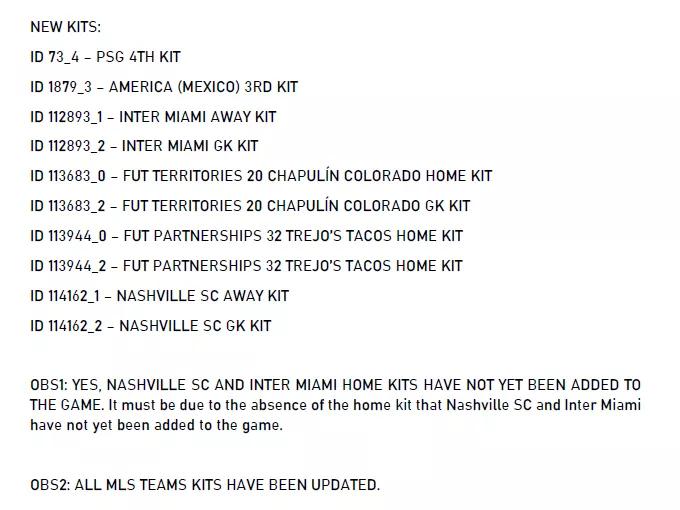Click the "OBS1:" note label
The width and height of the screenshot is (680, 510).
(x=49, y=385)
